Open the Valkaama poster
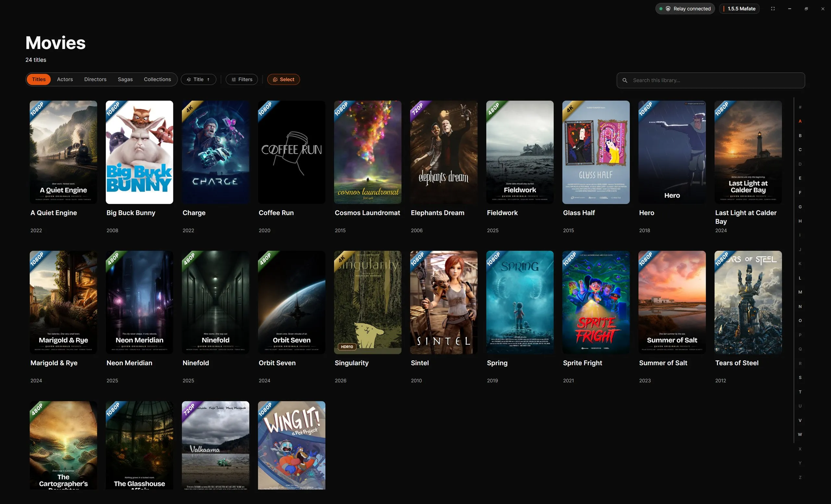Screen dimensions: 831x504 click(x=216, y=445)
